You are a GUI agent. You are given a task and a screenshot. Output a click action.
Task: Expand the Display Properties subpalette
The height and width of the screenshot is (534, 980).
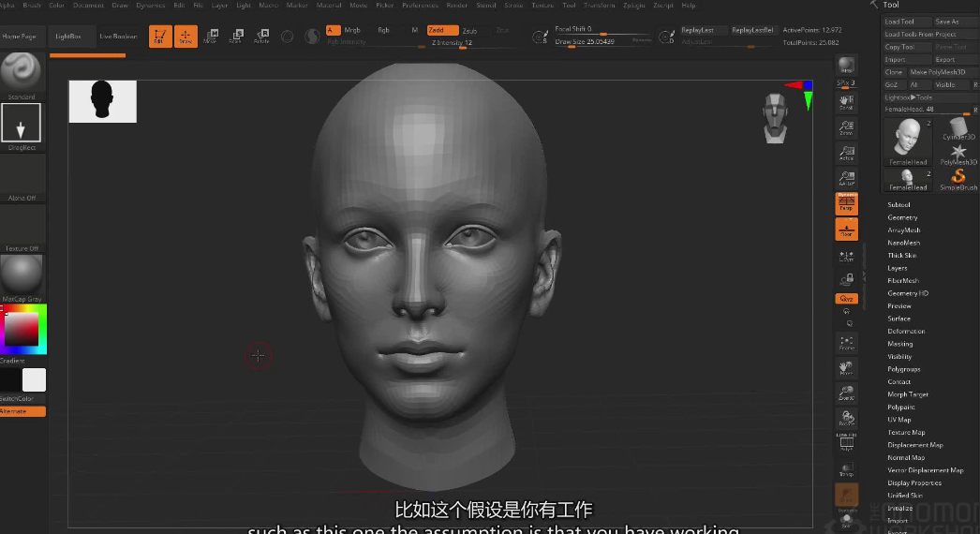pyautogui.click(x=913, y=482)
